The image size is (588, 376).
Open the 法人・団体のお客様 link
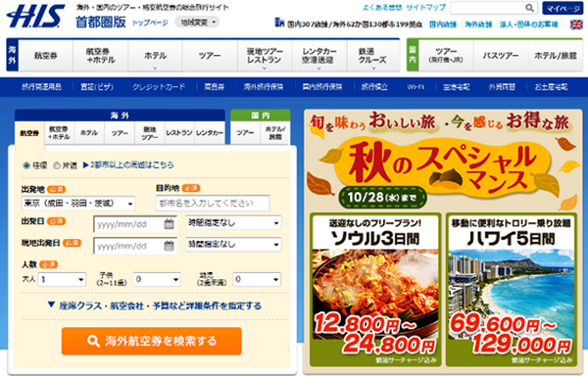(529, 24)
